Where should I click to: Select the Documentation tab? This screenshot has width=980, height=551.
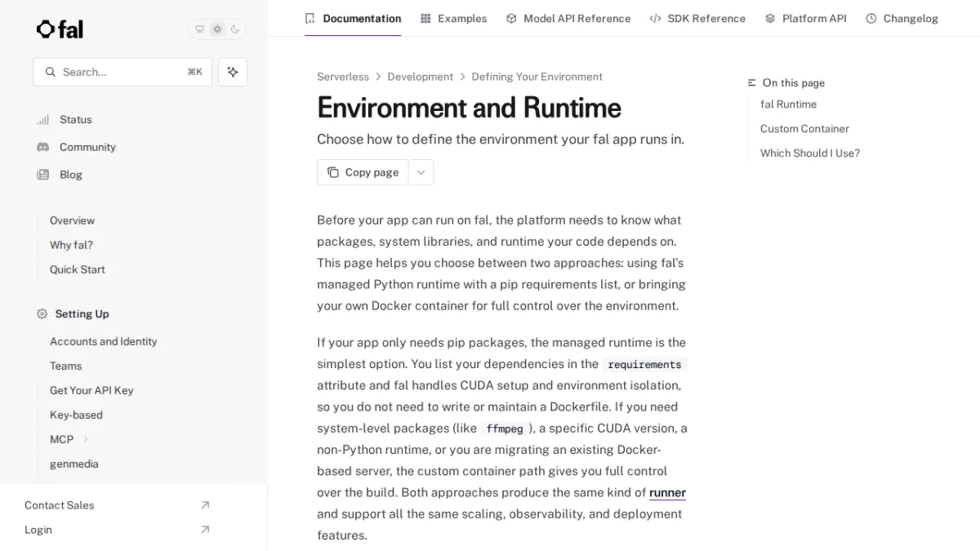pyautogui.click(x=353, y=18)
